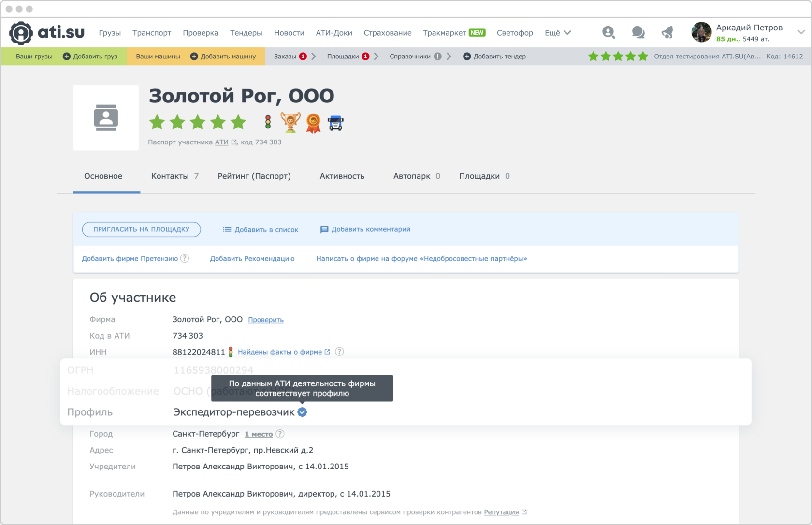
Task: Switch to the Основное tab
Action: tap(103, 176)
